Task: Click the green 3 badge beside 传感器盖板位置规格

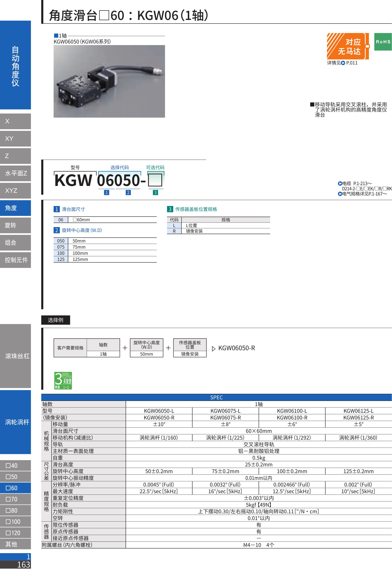Action: pos(170,209)
